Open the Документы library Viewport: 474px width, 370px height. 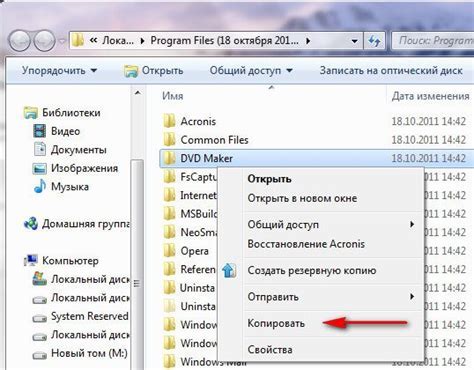click(x=70, y=150)
